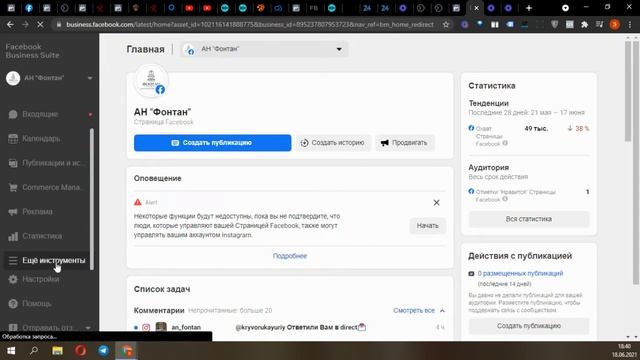Click the AN Fontan page profile picture
The width and height of the screenshot is (640, 360).
pyautogui.click(x=151, y=81)
